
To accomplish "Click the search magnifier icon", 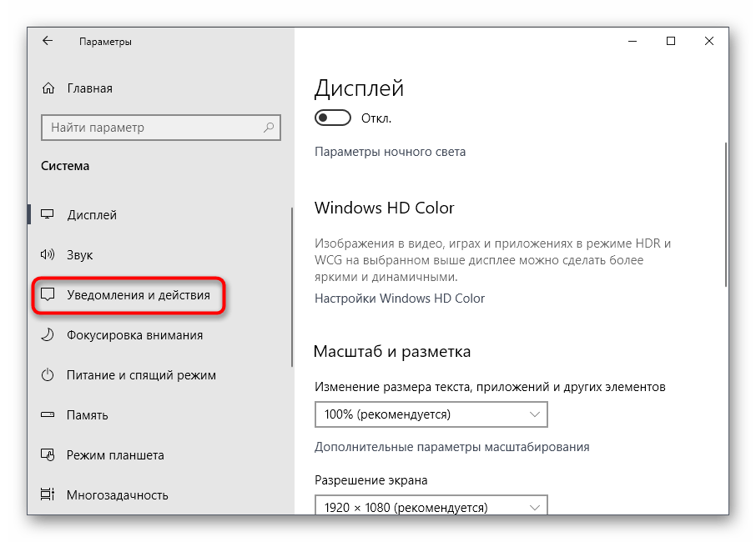I will pos(270,128).
